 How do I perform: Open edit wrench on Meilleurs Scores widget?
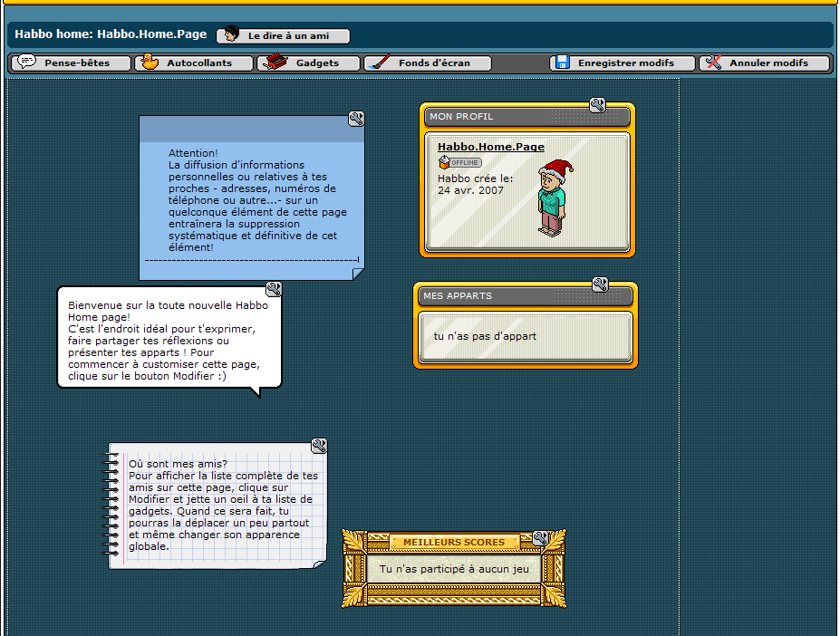[540, 538]
